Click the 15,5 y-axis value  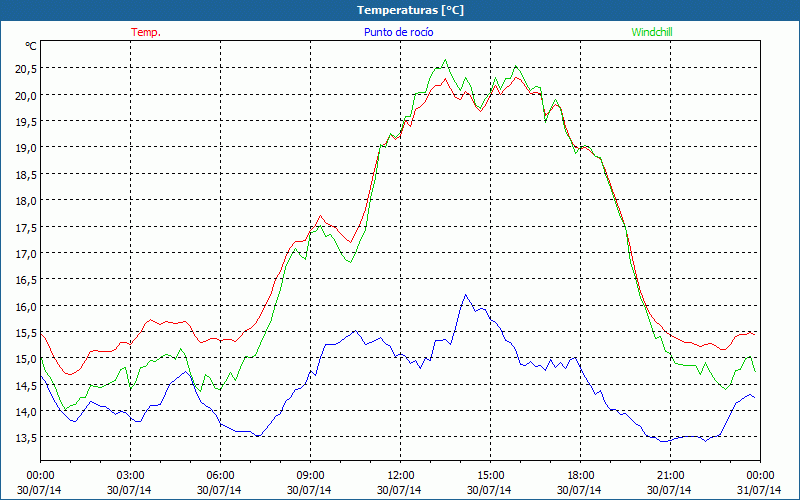26,333
